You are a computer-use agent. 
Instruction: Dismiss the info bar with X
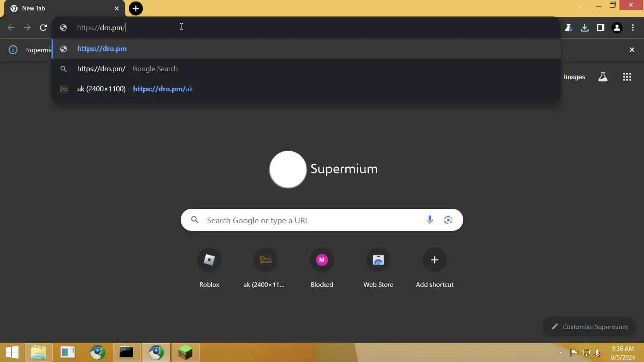(632, 49)
